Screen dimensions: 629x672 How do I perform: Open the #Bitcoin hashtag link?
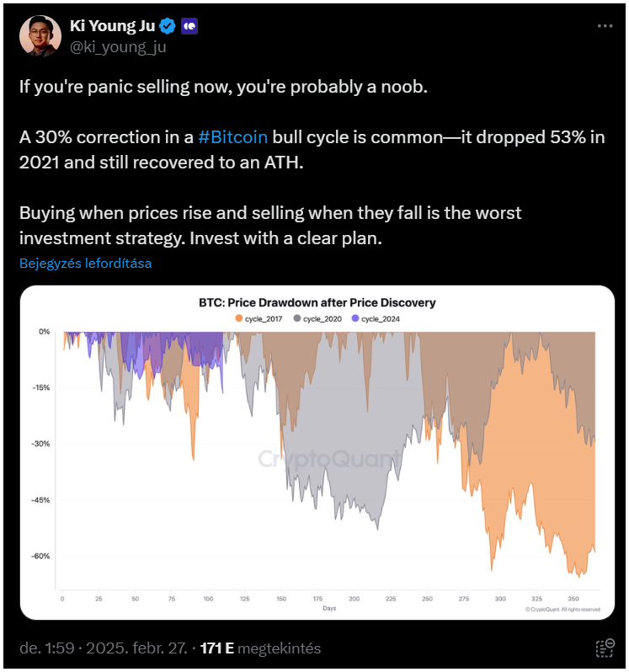click(x=232, y=137)
